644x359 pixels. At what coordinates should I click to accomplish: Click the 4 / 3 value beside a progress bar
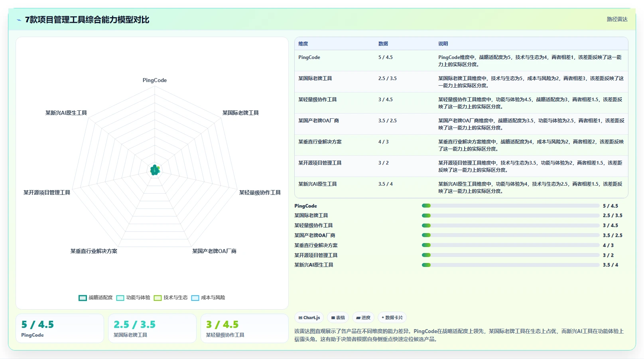(608, 245)
